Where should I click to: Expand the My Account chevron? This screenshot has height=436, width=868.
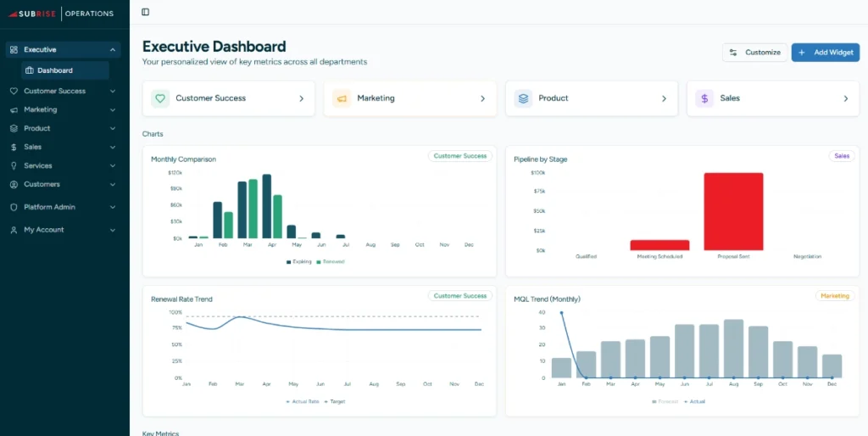click(x=113, y=230)
